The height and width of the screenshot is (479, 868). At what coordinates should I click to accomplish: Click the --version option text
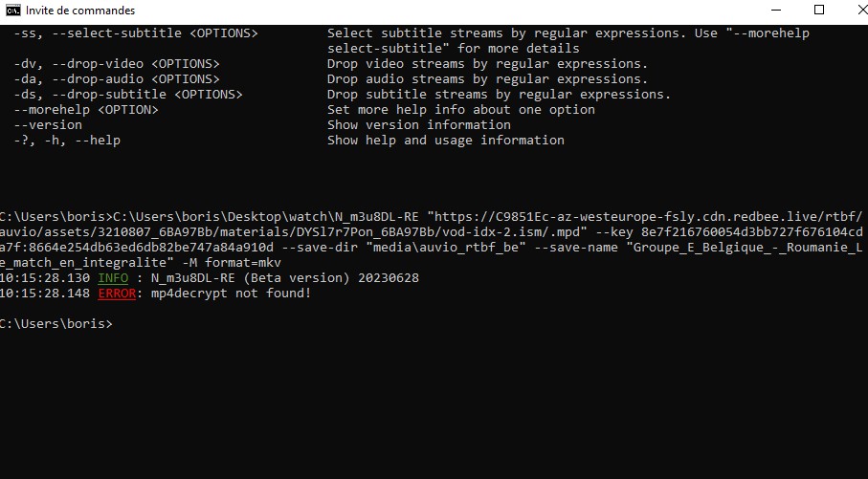click(48, 125)
